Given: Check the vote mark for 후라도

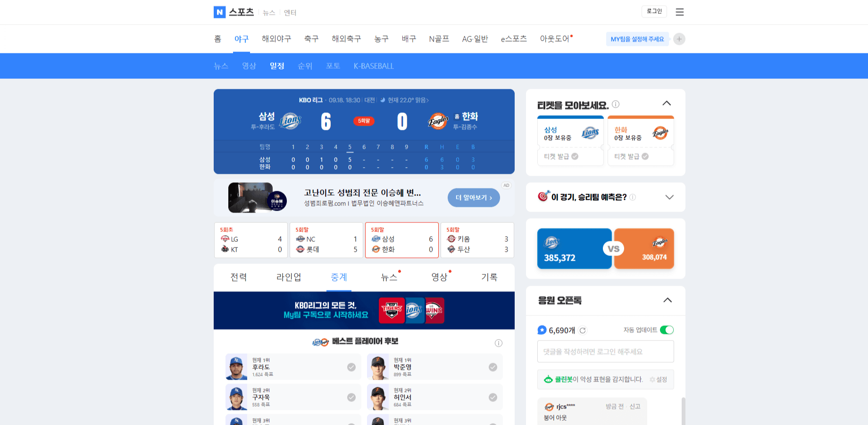Looking at the screenshot, I should click(351, 367).
